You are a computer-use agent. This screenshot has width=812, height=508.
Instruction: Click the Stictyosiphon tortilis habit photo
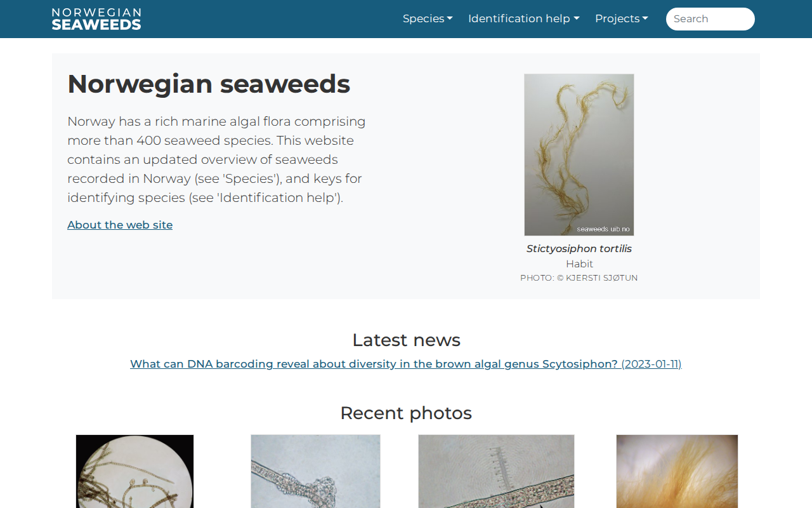pos(579,155)
